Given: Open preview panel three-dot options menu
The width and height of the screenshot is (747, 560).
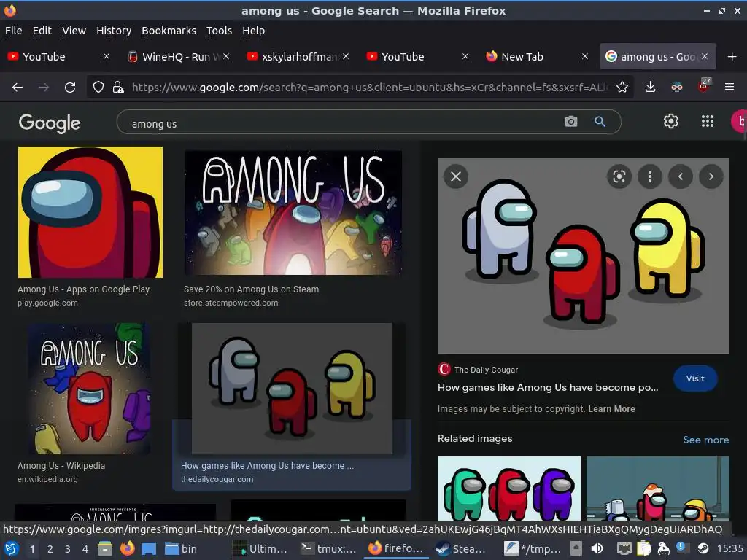Looking at the screenshot, I should 650,176.
